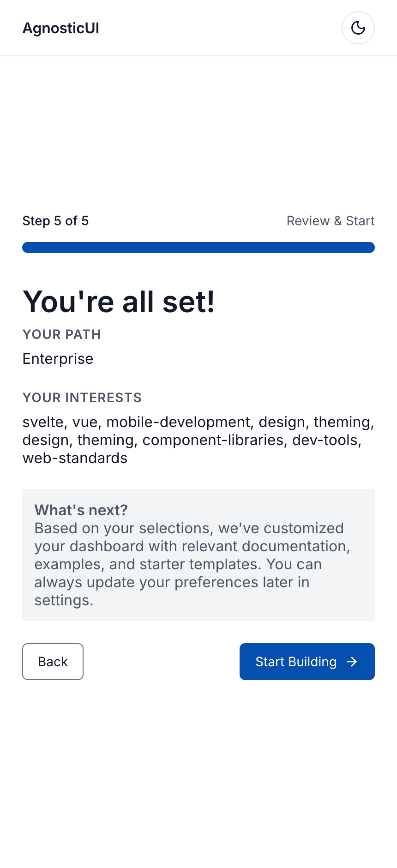Enable night mode from the top-right control
Screen dimensions: 397x868
coord(358,28)
